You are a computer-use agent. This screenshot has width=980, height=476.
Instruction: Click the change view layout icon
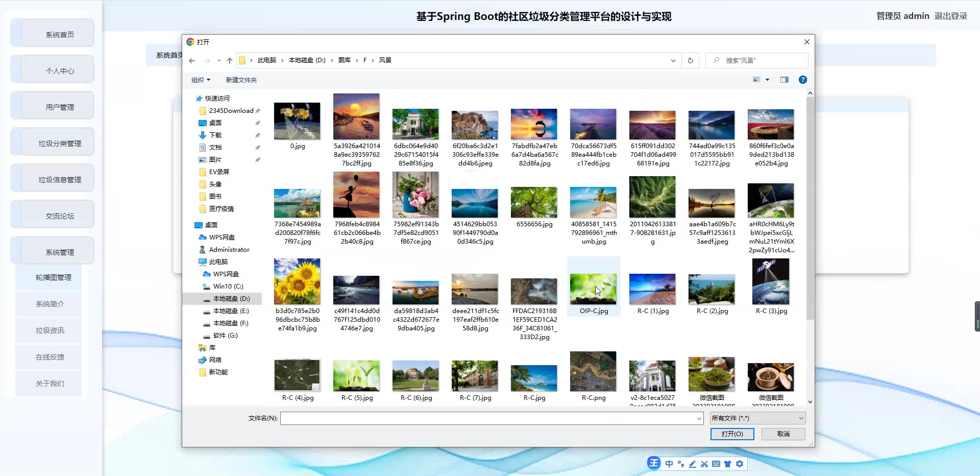click(756, 80)
